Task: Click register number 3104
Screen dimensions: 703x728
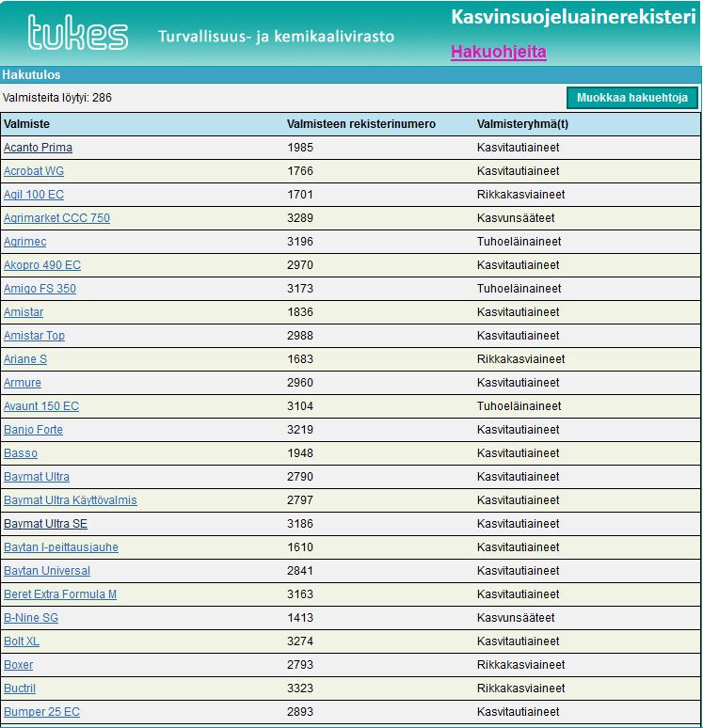Action: pyautogui.click(x=300, y=406)
